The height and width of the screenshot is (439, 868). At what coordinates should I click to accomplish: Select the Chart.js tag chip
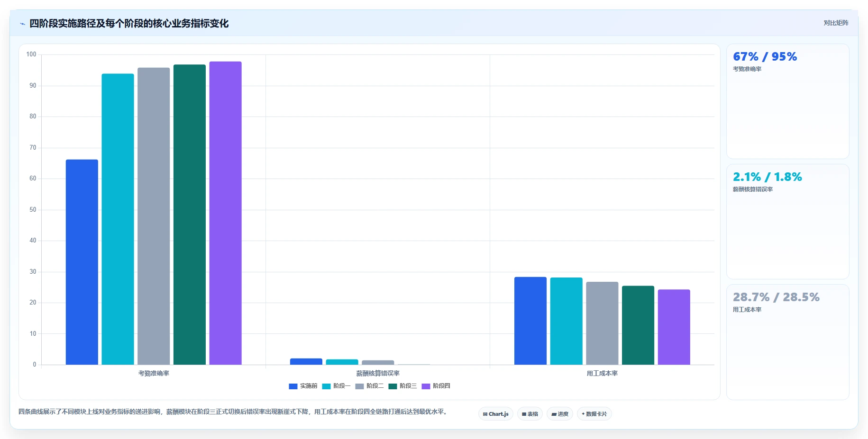coord(495,414)
